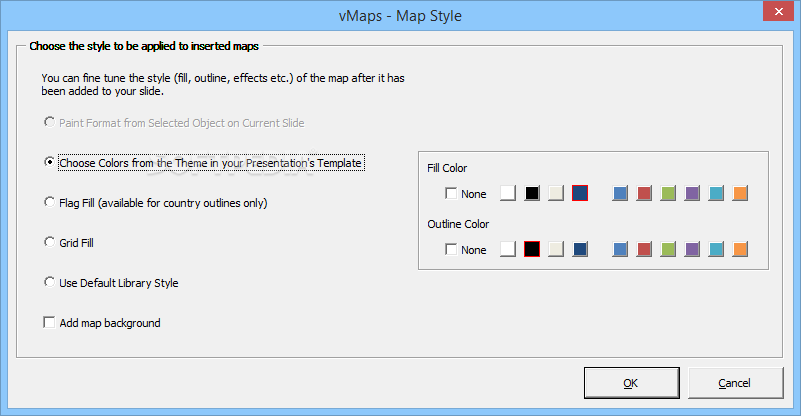
Task: Set Outline Color to white swatch
Action: click(508, 249)
